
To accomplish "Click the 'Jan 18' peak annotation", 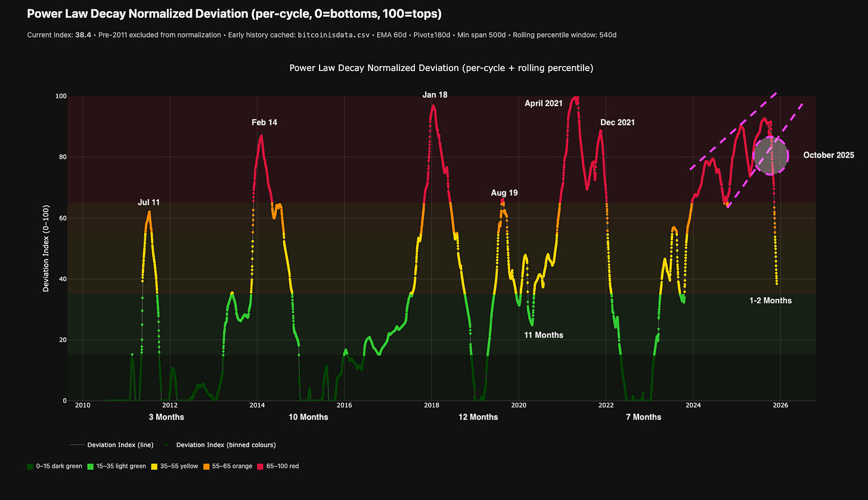I will click(434, 94).
